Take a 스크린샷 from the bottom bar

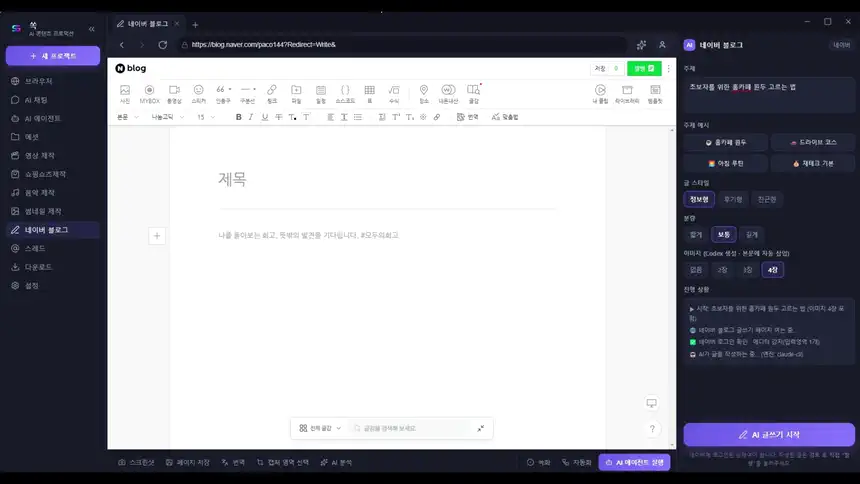[x=136, y=463]
